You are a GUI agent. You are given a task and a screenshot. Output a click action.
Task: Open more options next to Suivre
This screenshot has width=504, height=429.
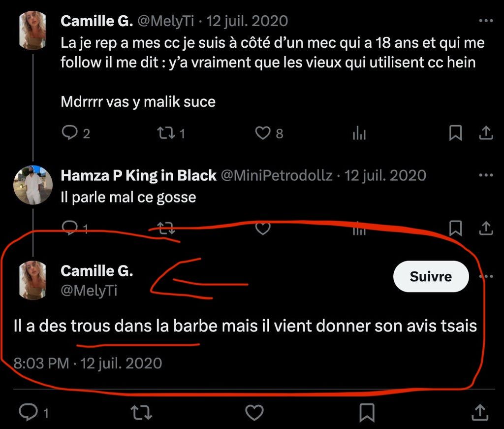486,276
